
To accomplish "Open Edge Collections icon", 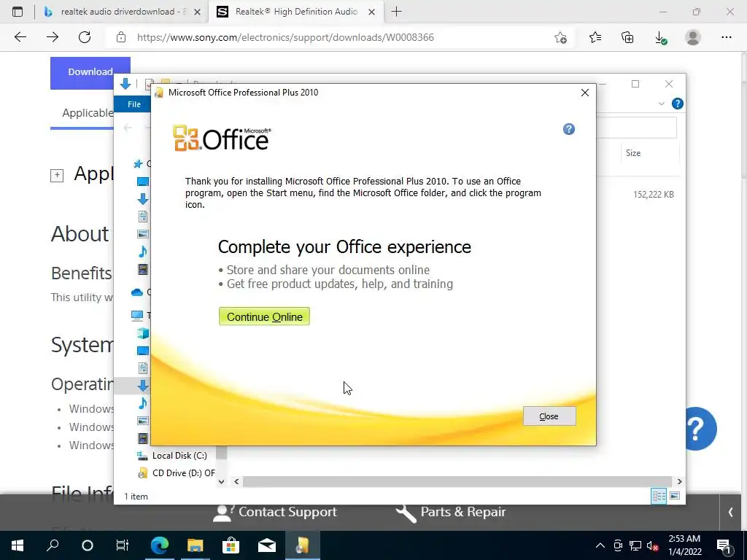I will [x=627, y=37].
